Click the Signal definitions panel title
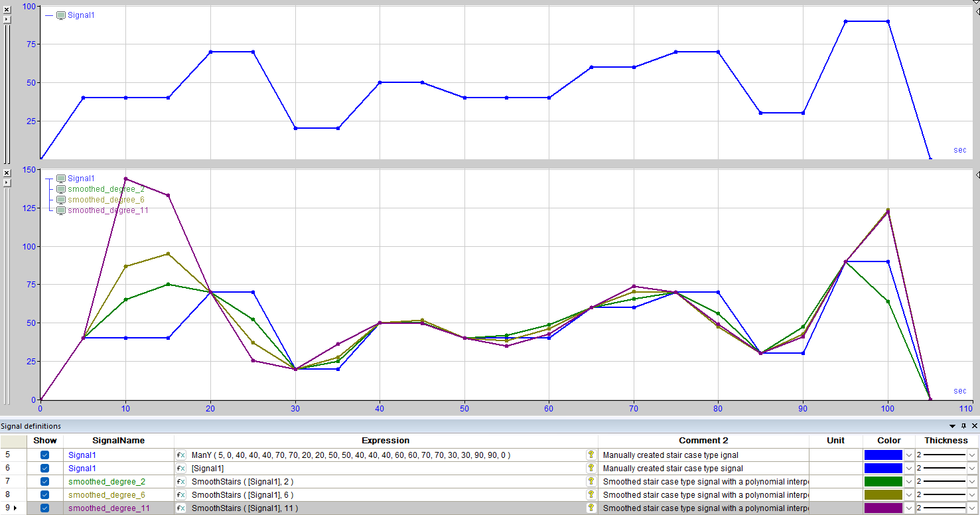The image size is (980, 515). (31, 426)
